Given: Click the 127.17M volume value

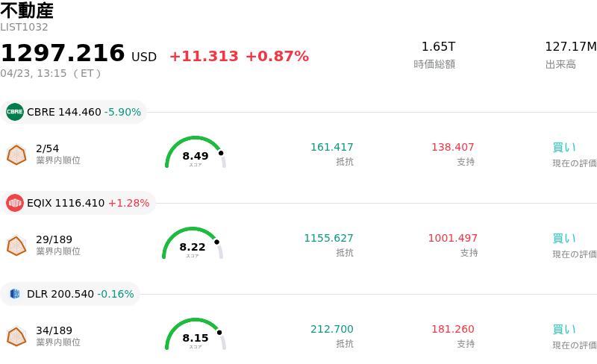Looking at the screenshot, I should tap(570, 47).
